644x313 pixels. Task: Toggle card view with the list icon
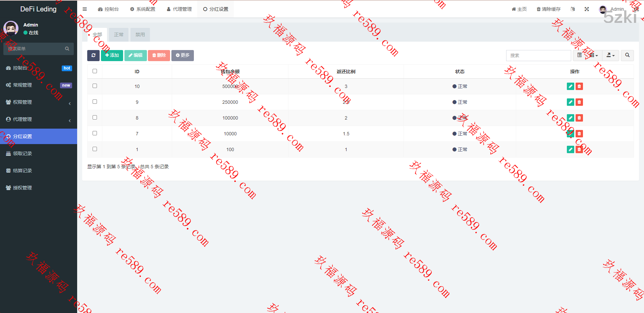click(x=579, y=55)
